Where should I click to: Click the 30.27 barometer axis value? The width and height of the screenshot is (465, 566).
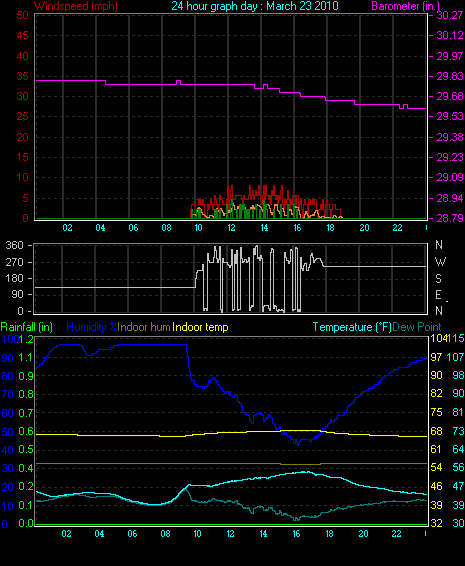450,15
